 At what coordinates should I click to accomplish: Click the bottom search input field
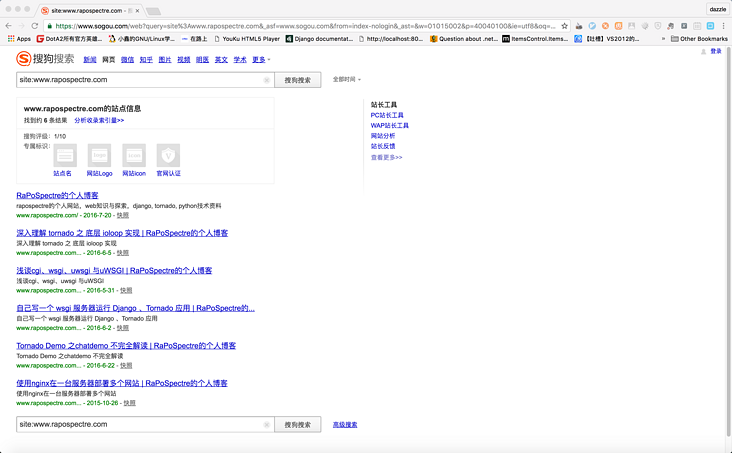pos(140,424)
